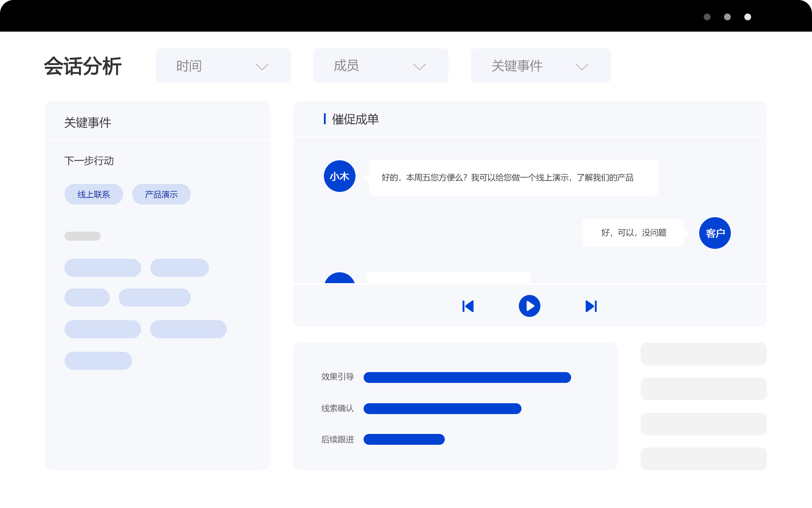
Task: Click the 后续跟进 progress bar
Action: tap(404, 439)
